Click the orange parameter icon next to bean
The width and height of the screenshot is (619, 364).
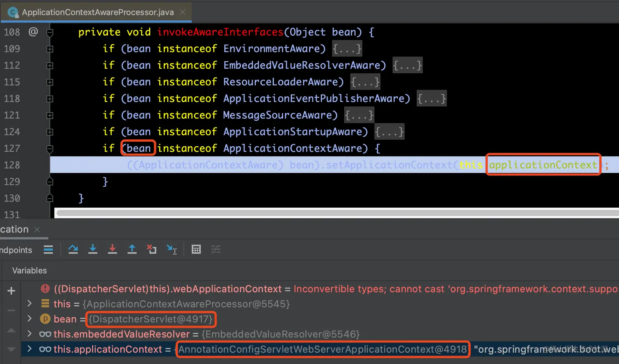coord(45,319)
